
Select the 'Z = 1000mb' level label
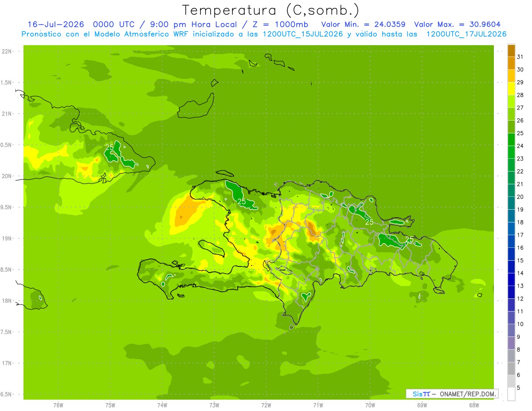pos(280,24)
